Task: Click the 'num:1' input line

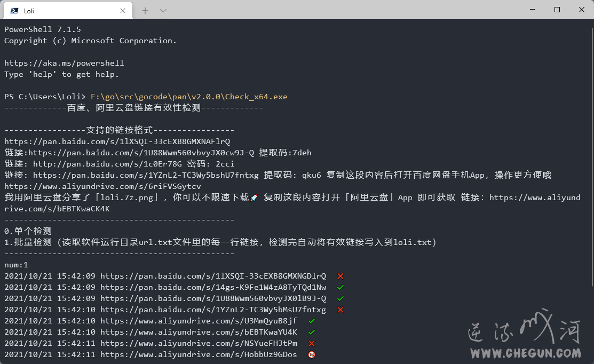Action: (17, 265)
